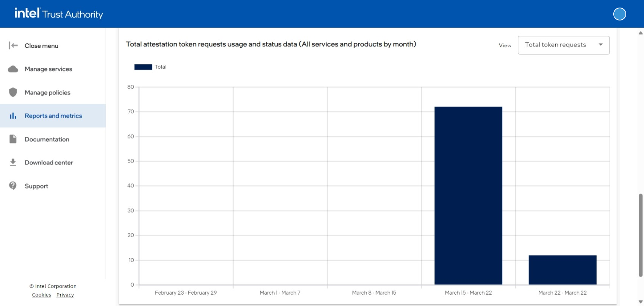644x306 pixels.
Task: Click the 'March 1 - March 7' axis label
Action: click(280, 293)
